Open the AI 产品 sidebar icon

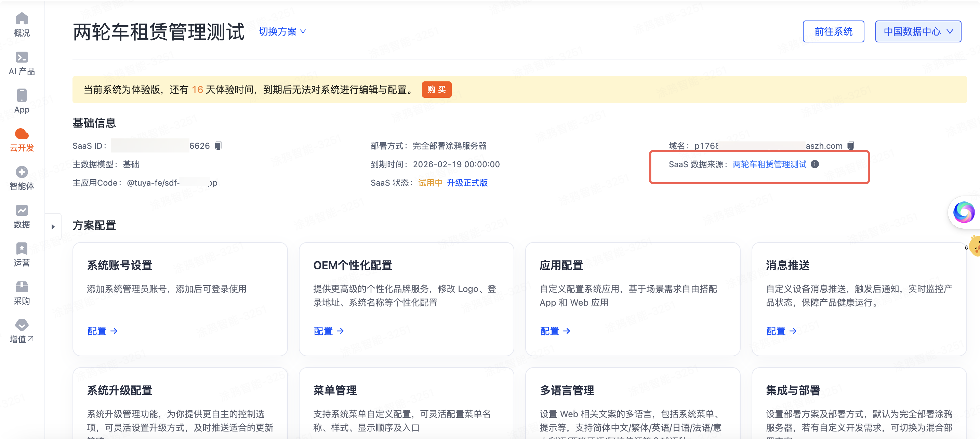pyautogui.click(x=22, y=57)
